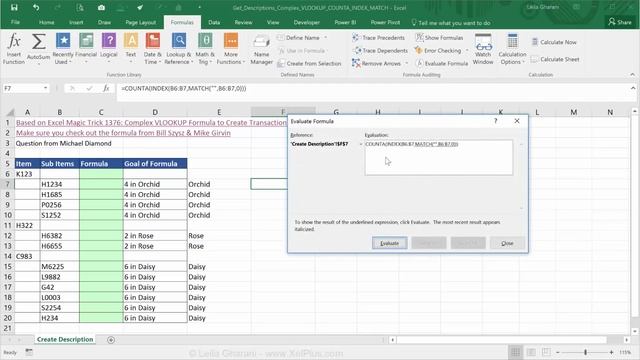Click Calculate Sheet
This screenshot has width=640, height=360.
(555, 59)
